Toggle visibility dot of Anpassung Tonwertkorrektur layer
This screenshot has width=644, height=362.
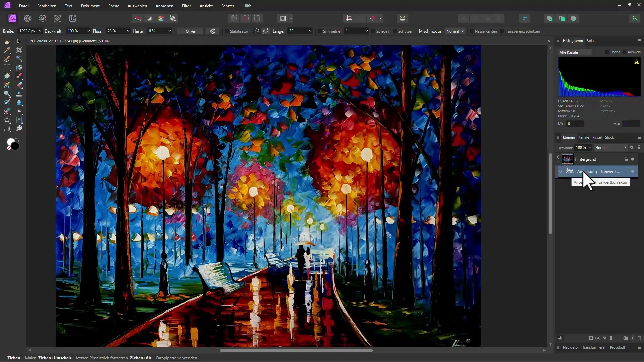pyautogui.click(x=633, y=171)
